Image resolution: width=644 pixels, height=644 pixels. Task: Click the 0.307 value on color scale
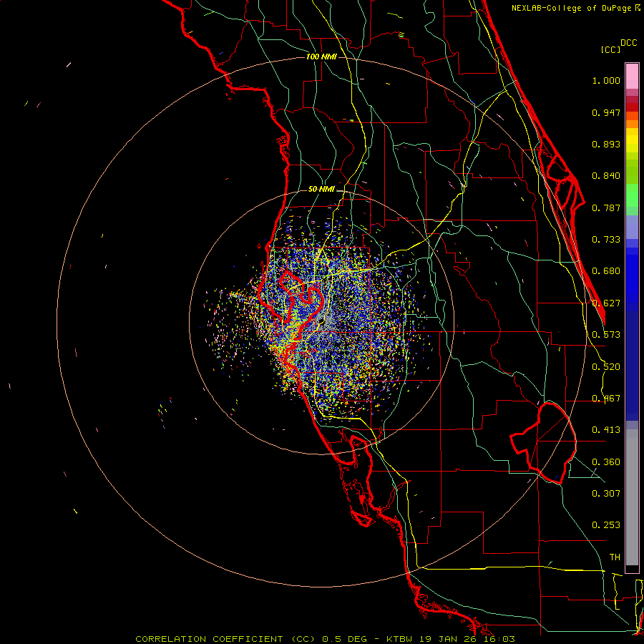click(606, 493)
